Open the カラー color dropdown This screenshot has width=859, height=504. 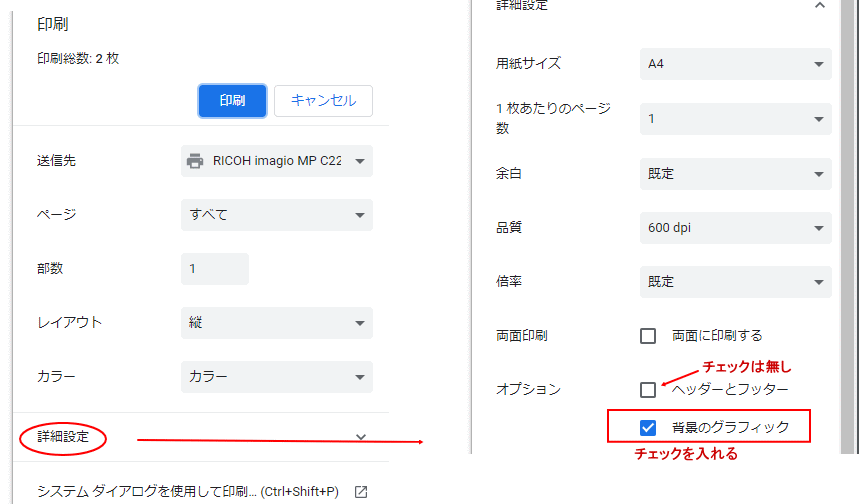[277, 377]
